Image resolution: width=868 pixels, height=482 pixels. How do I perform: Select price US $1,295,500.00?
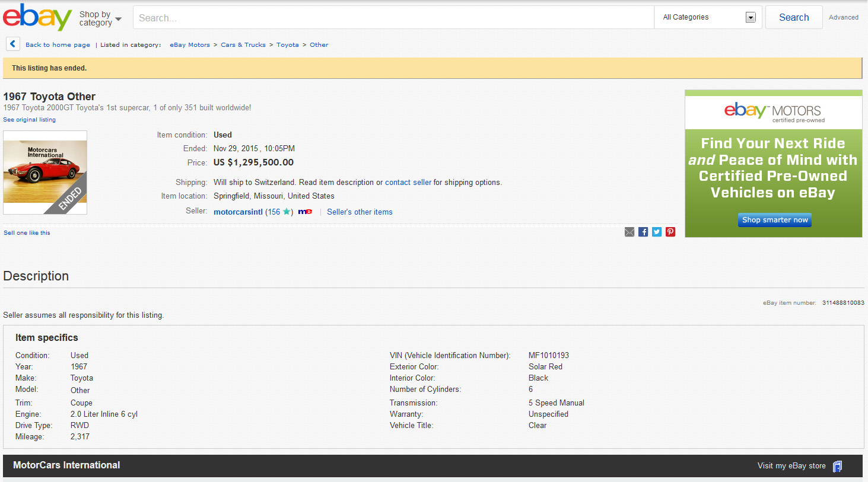253,162
